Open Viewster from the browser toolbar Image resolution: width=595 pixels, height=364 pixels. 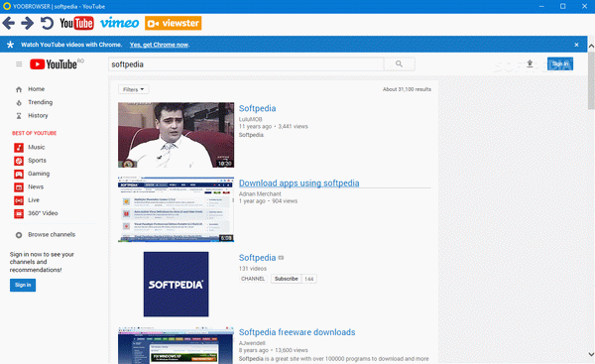[173, 23]
